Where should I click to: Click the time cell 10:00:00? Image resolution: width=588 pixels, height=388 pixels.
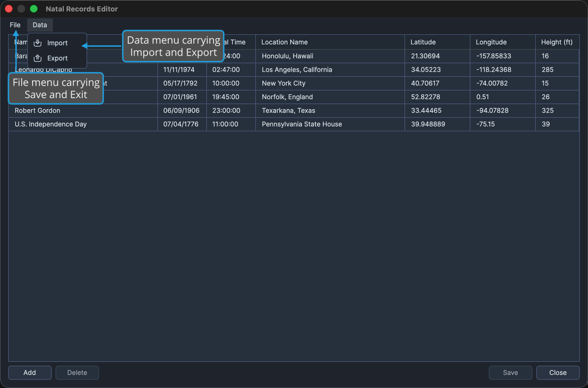[x=231, y=83]
